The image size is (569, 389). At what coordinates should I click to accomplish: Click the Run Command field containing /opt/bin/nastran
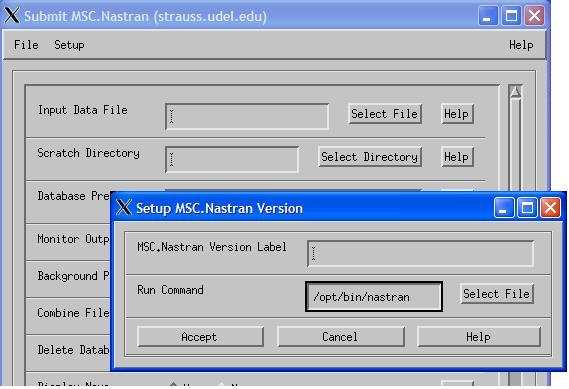[x=374, y=296]
